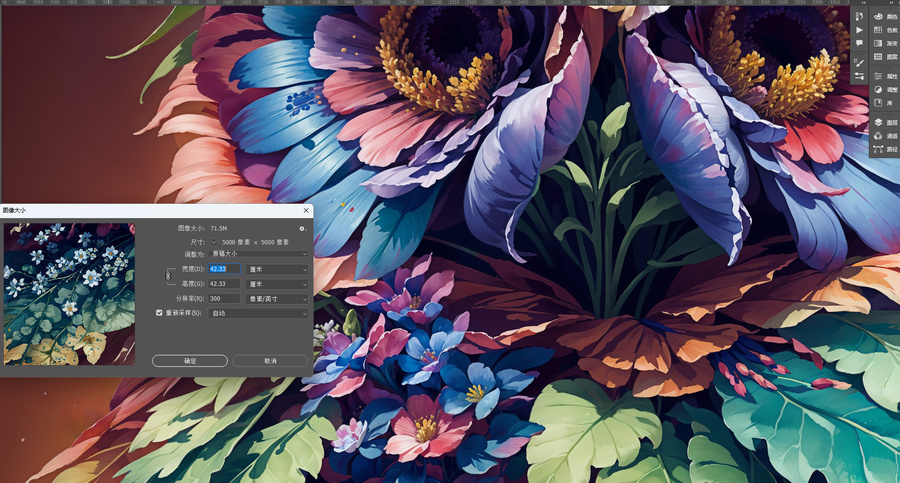Expand the collapsed panel dock double arrows

click(x=863, y=3)
